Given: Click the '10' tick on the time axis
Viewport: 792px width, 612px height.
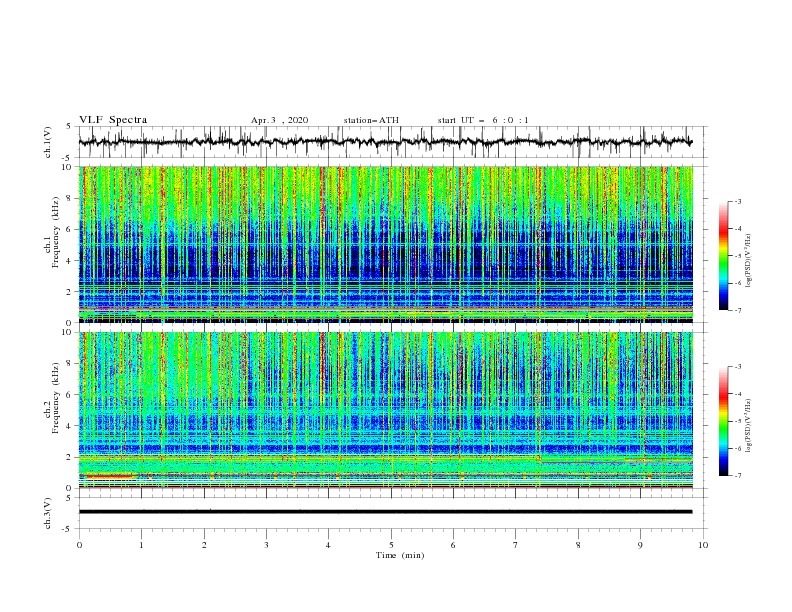Looking at the screenshot, I should [703, 545].
